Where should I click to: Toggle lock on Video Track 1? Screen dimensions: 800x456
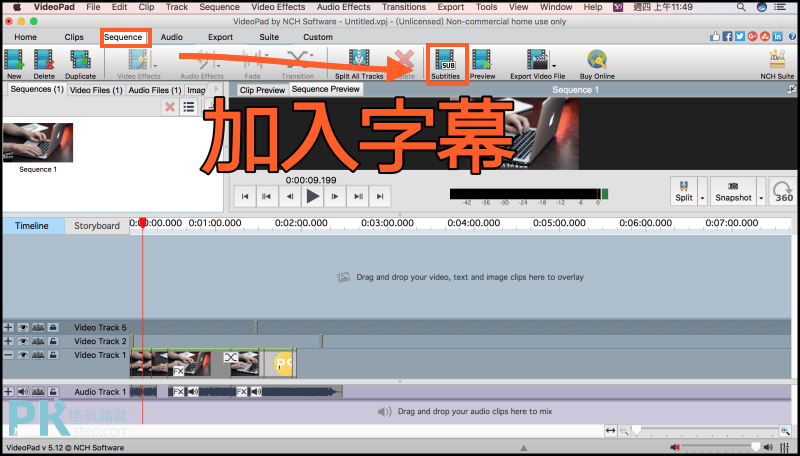pyautogui.click(x=53, y=355)
